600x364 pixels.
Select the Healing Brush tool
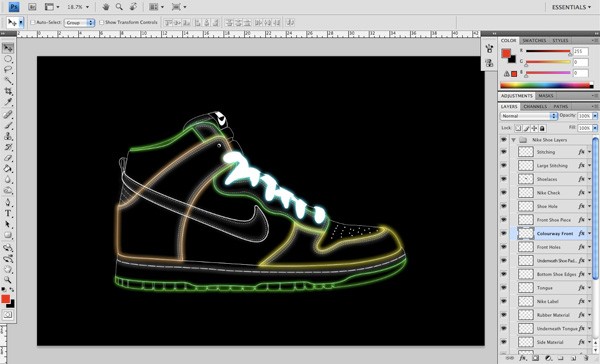click(x=8, y=114)
